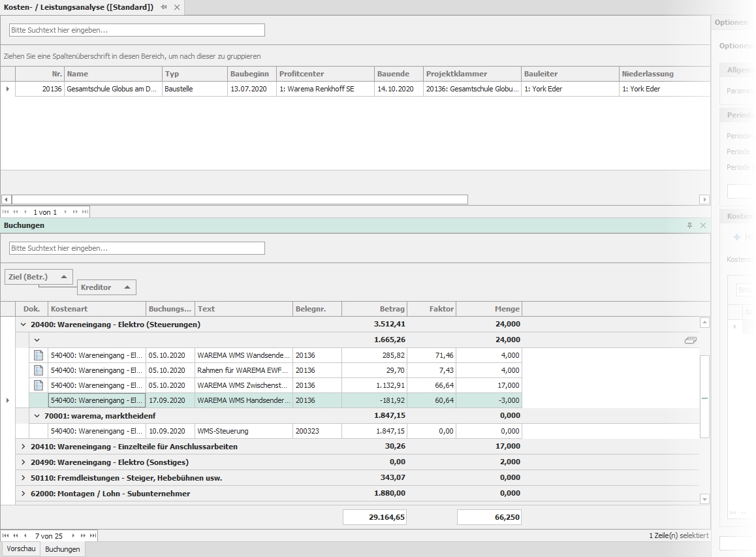756x557 pixels.
Task: Open document icon for WAREMA WMS Zwischenstecker row
Action: click(x=38, y=385)
